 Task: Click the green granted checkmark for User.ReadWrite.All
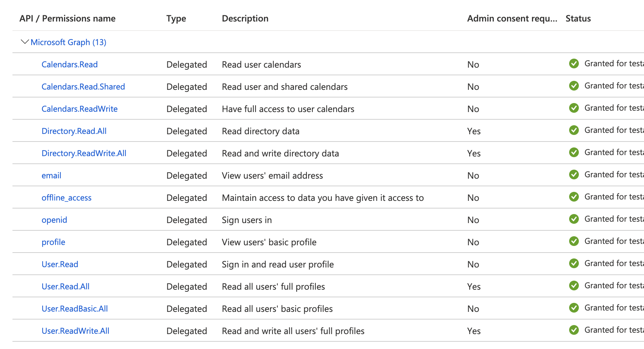pyautogui.click(x=574, y=330)
